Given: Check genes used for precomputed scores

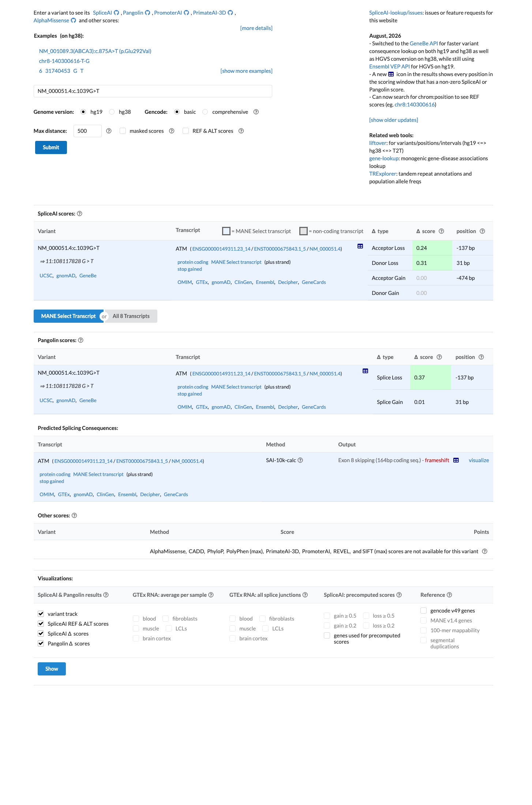Looking at the screenshot, I should (327, 636).
